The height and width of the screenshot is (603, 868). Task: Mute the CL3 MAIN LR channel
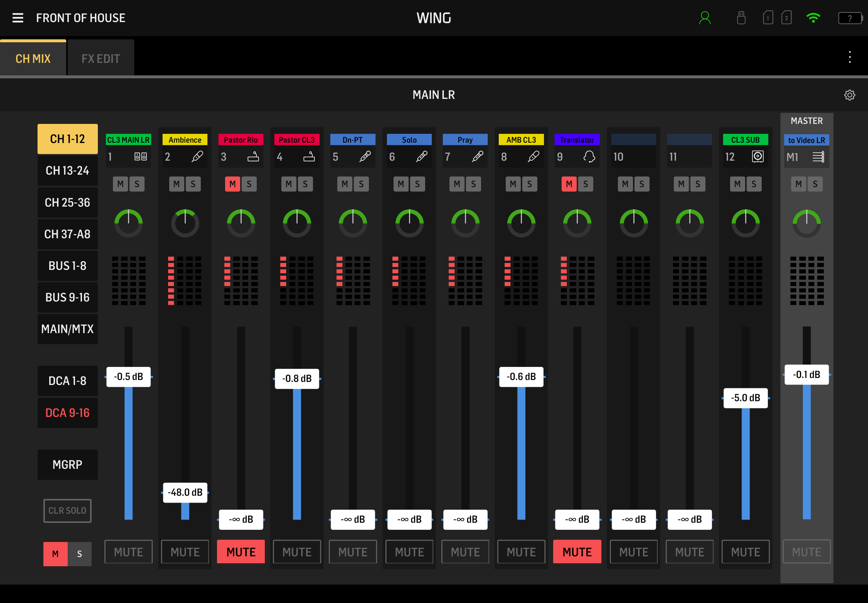(x=128, y=552)
